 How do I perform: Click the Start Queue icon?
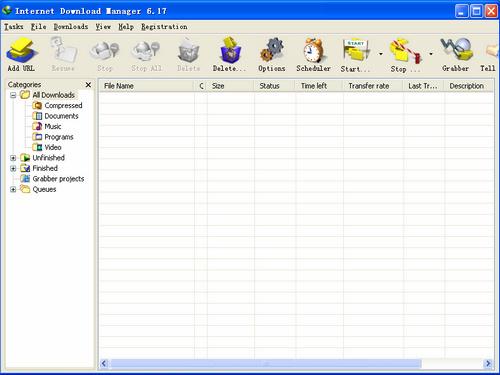(x=356, y=51)
